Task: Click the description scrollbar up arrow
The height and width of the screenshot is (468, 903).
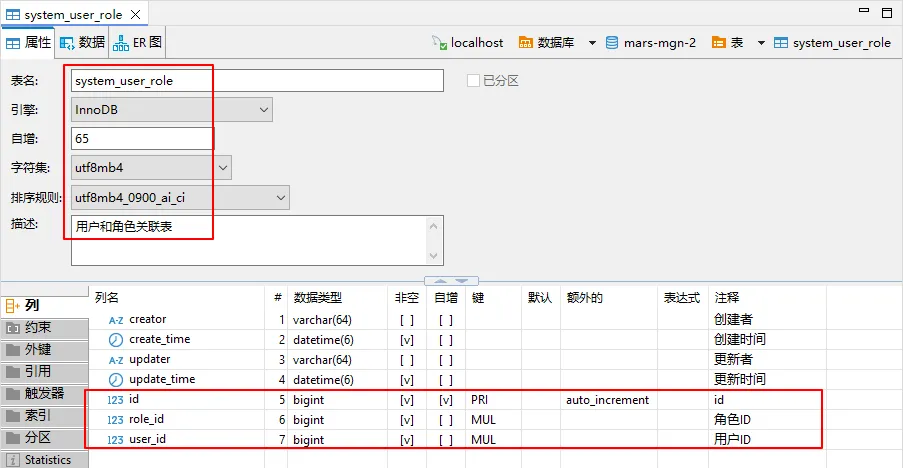Action: point(434,226)
